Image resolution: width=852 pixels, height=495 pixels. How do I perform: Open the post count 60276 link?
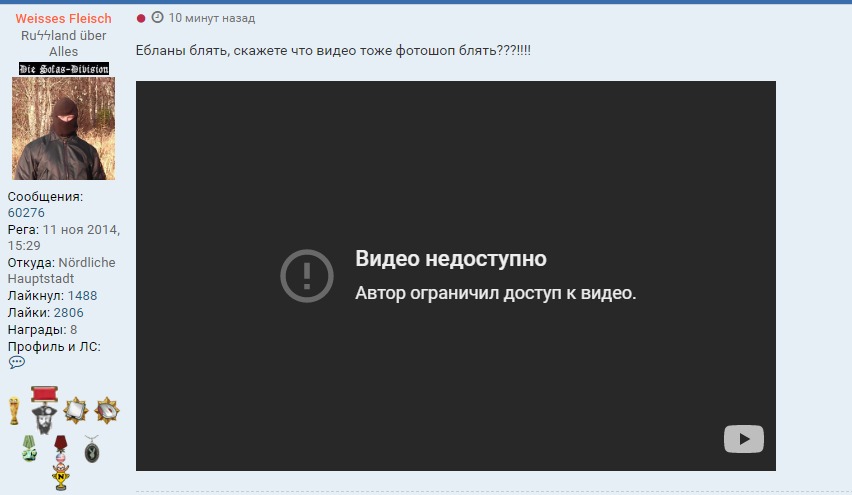pyautogui.click(x=26, y=212)
